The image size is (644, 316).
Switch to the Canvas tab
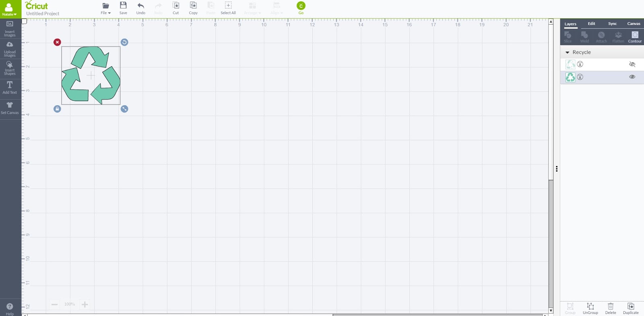click(x=634, y=24)
